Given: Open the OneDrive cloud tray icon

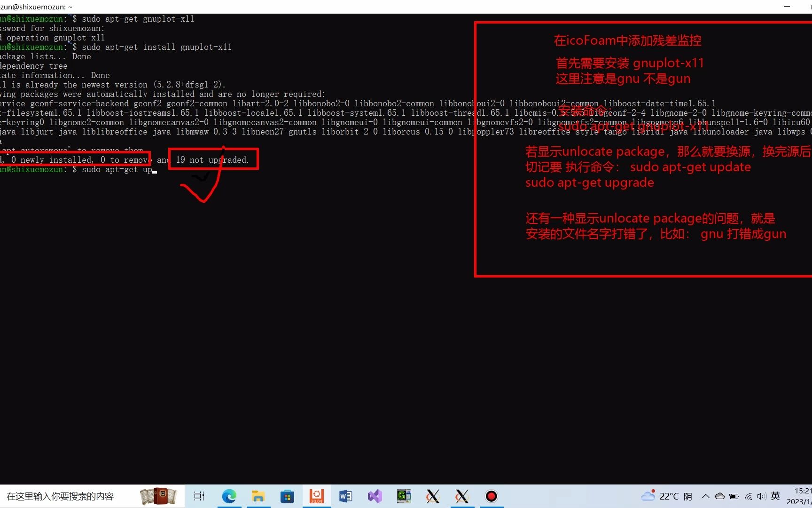Looking at the screenshot, I should (x=719, y=496).
